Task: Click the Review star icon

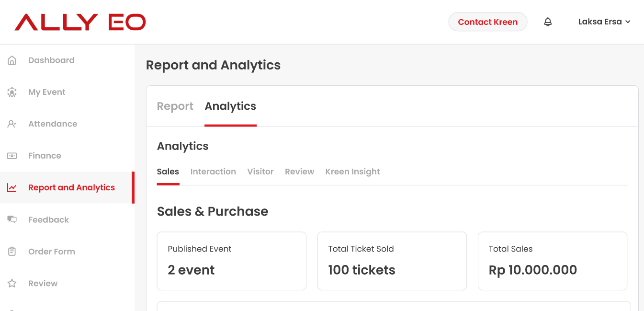Action: [12, 284]
